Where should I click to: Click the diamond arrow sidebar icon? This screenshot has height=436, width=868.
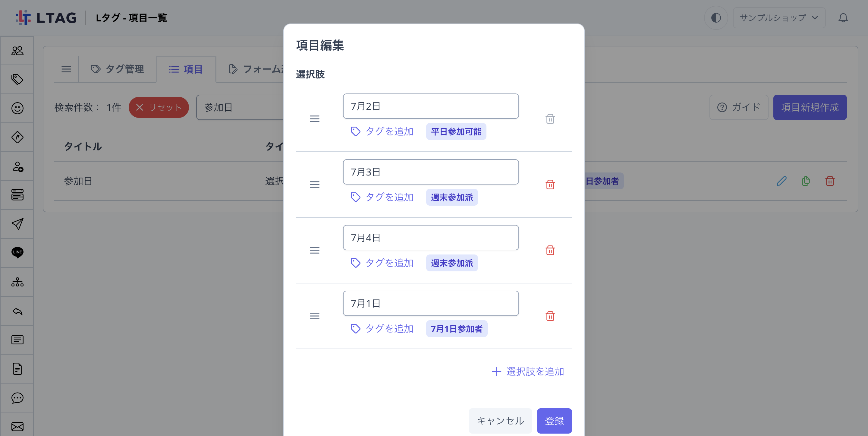pos(17,137)
